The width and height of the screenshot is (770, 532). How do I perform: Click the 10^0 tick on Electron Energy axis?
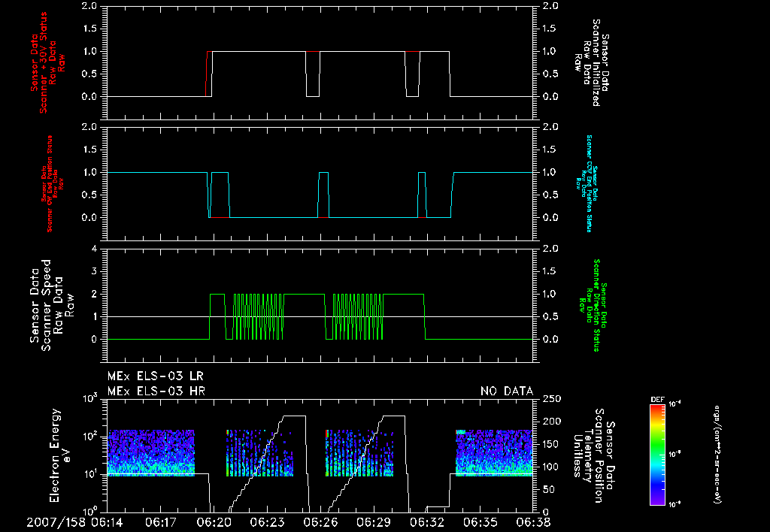(x=89, y=511)
